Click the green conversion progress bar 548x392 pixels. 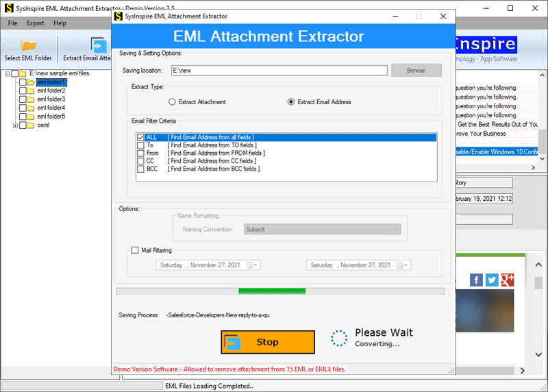[x=271, y=291]
